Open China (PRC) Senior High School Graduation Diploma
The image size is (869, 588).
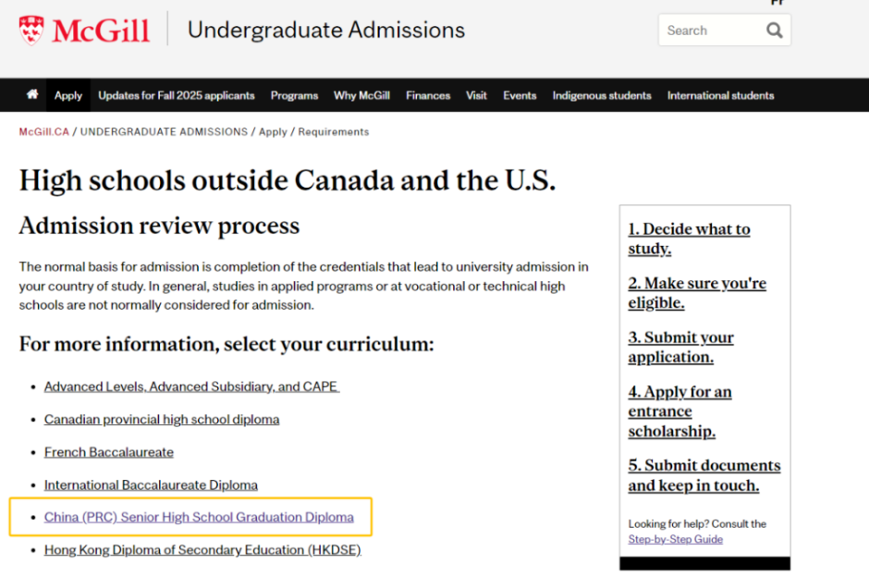pos(199,517)
